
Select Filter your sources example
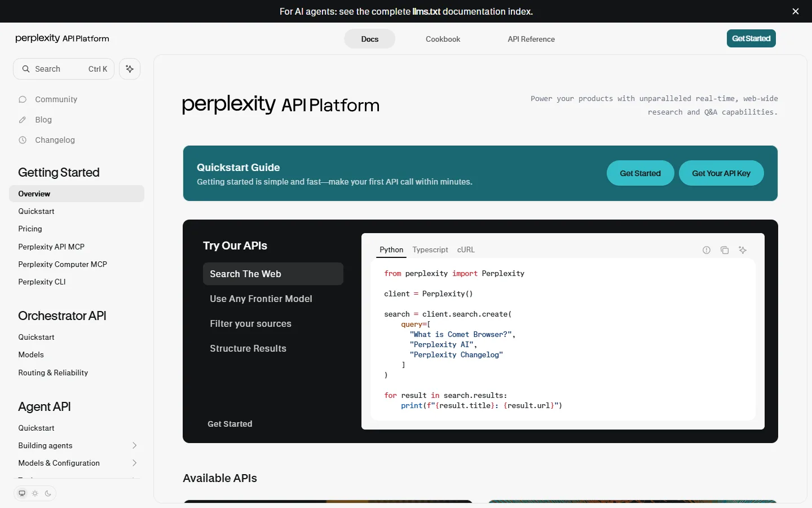(273, 323)
